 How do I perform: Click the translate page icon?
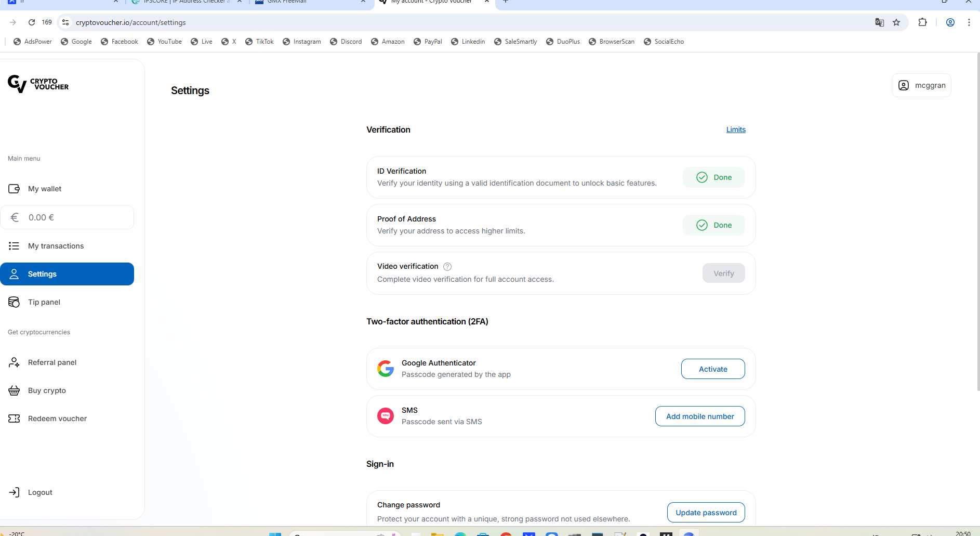pyautogui.click(x=879, y=22)
